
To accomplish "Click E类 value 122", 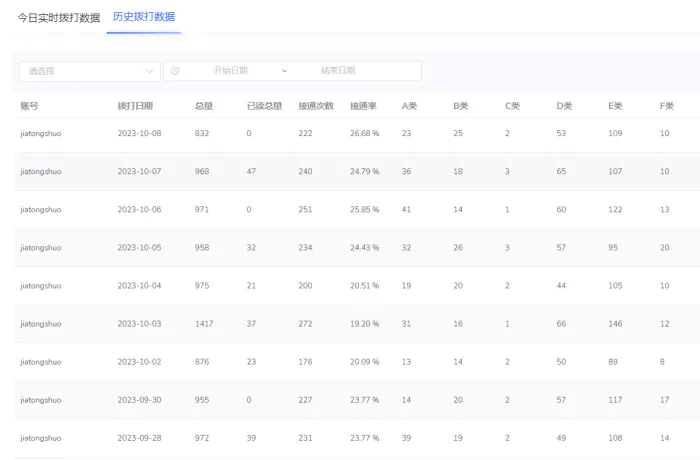I will [615, 209].
